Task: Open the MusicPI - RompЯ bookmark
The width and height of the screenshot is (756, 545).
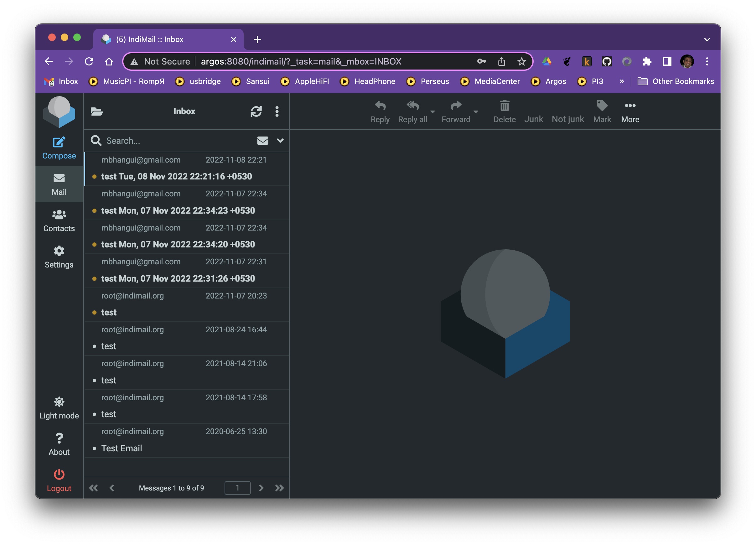Action: coord(126,81)
